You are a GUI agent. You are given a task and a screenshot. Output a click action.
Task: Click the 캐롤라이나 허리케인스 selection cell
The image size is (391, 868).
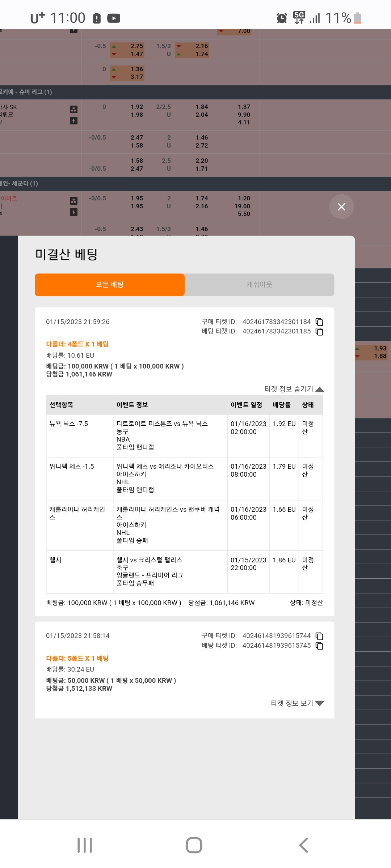(x=80, y=525)
